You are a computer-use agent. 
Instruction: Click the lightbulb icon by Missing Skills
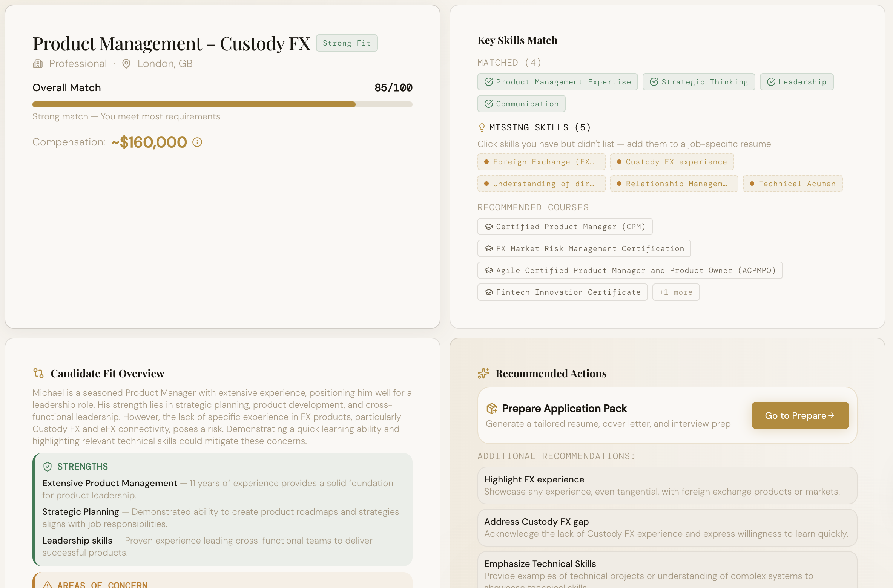(482, 127)
